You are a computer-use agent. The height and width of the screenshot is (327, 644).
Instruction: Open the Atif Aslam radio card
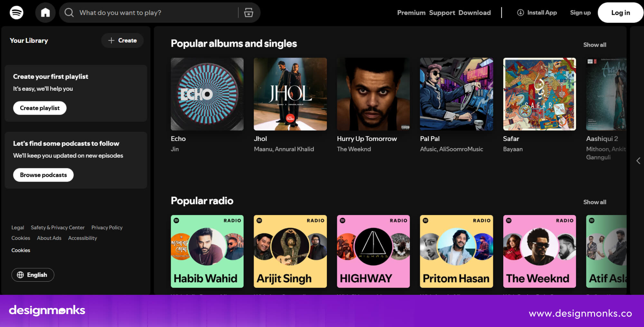click(606, 251)
